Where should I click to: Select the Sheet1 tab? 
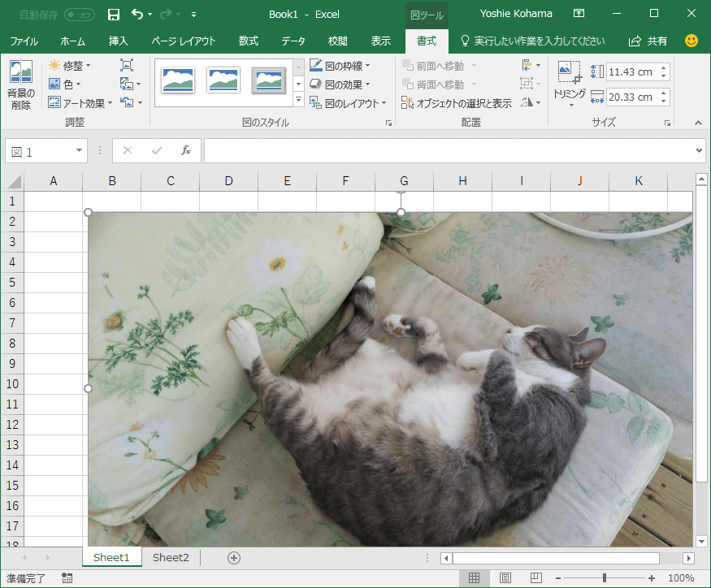pyautogui.click(x=111, y=558)
